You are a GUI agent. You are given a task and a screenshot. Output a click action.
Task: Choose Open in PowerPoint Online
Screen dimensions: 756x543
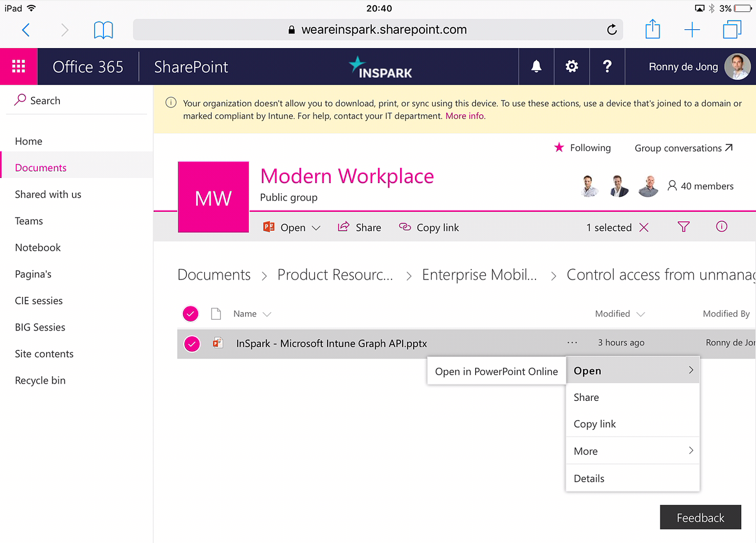click(496, 371)
